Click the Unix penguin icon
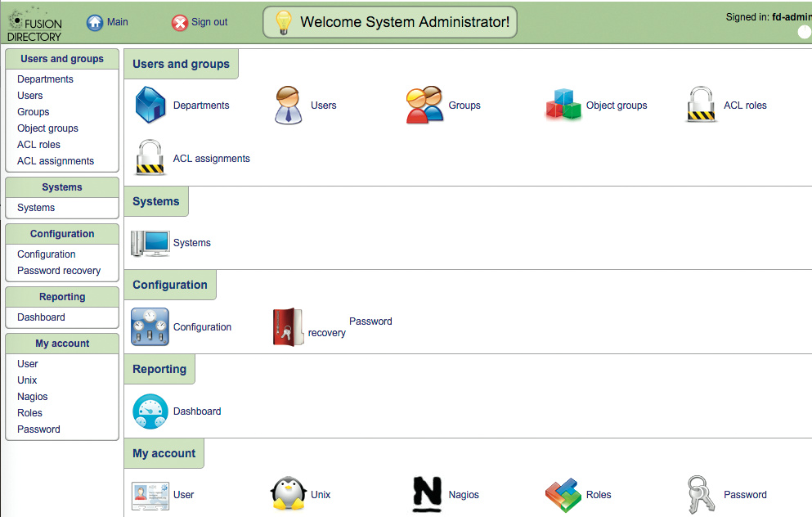 [x=288, y=494]
